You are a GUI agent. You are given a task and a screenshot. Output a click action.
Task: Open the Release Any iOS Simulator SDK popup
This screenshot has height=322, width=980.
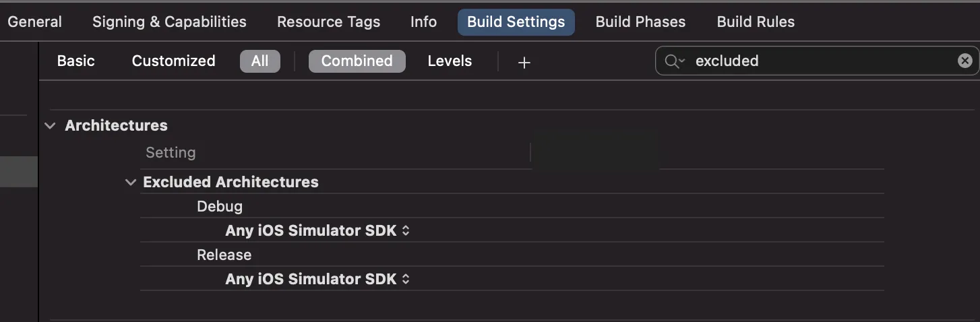click(317, 279)
